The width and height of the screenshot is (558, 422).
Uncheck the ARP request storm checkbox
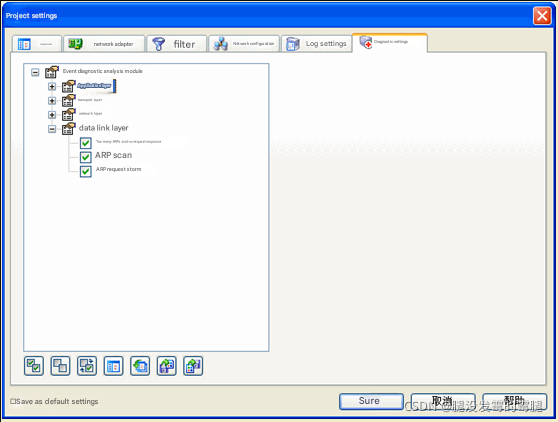coord(85,171)
